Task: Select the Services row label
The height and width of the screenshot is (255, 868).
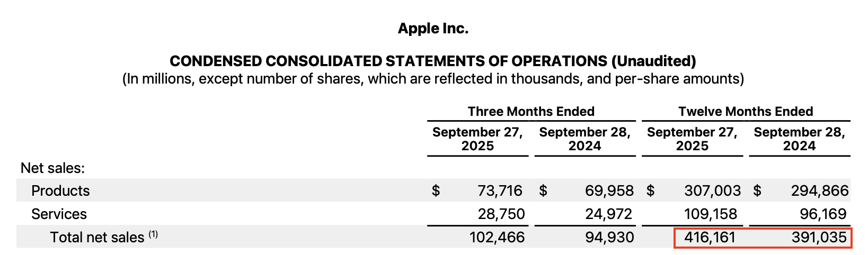Action: pos(59,214)
